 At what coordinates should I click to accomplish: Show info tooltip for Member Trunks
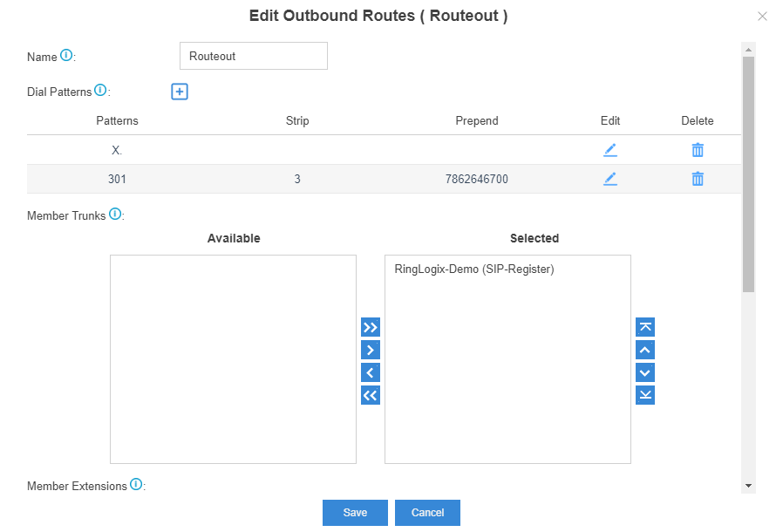(x=115, y=214)
